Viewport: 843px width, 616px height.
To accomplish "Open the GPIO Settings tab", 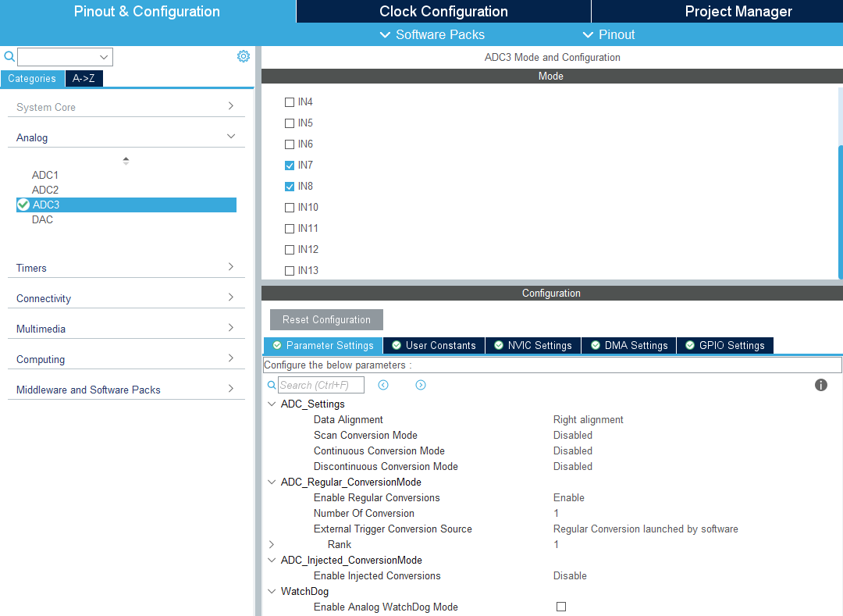I will pyautogui.click(x=725, y=345).
